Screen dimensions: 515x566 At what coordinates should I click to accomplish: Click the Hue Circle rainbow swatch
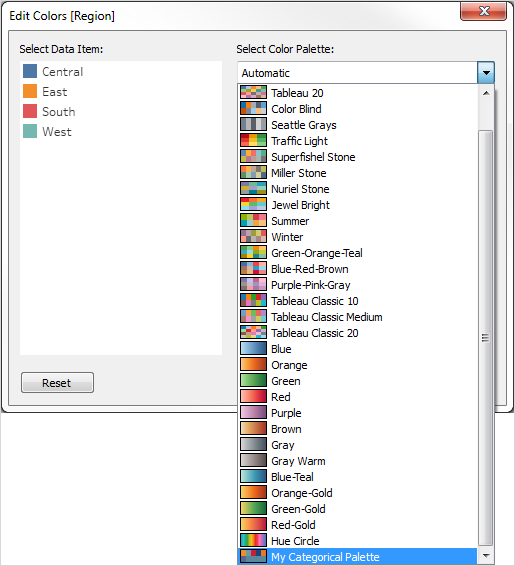pyautogui.click(x=253, y=541)
